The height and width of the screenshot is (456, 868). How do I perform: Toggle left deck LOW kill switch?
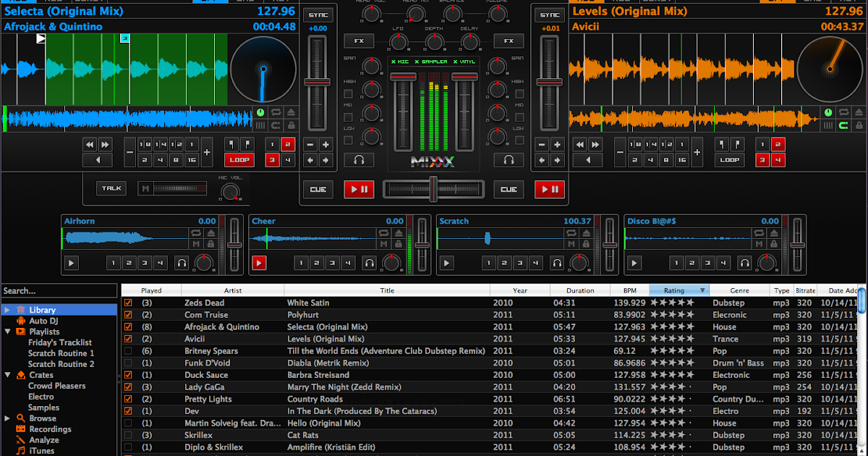[348, 139]
